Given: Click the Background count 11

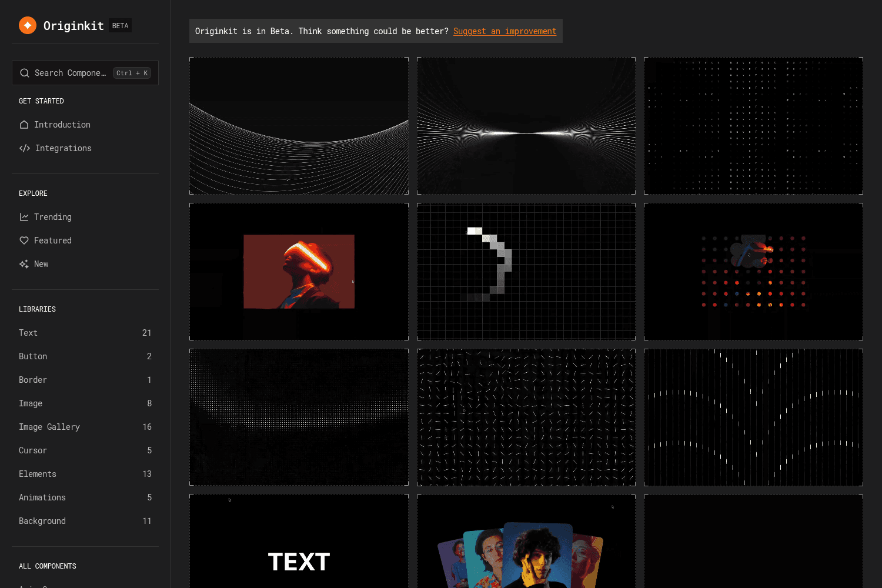Looking at the screenshot, I should pos(147,521).
